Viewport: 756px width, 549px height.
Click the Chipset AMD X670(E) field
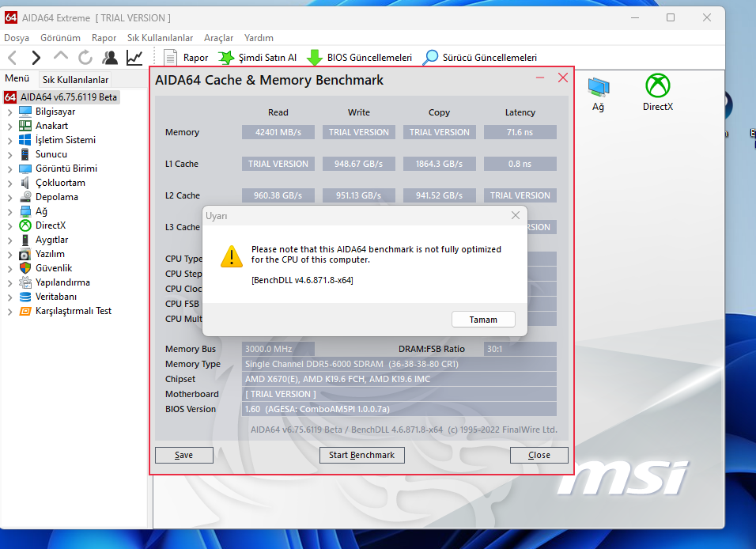399,379
